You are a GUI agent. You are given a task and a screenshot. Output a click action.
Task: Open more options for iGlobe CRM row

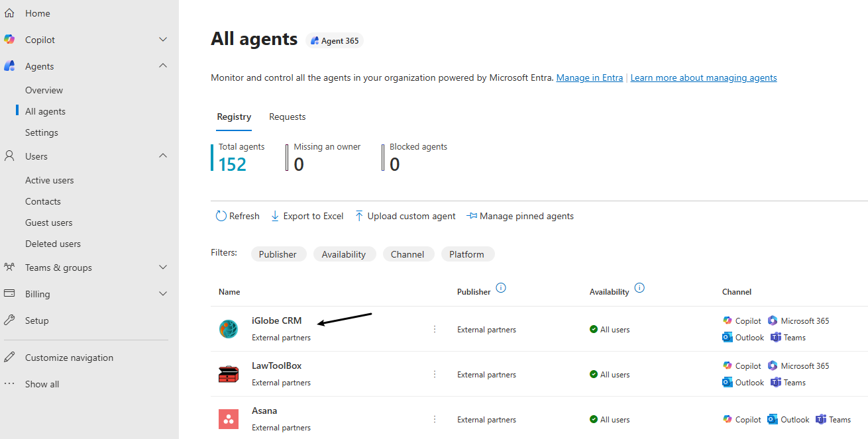pos(435,329)
